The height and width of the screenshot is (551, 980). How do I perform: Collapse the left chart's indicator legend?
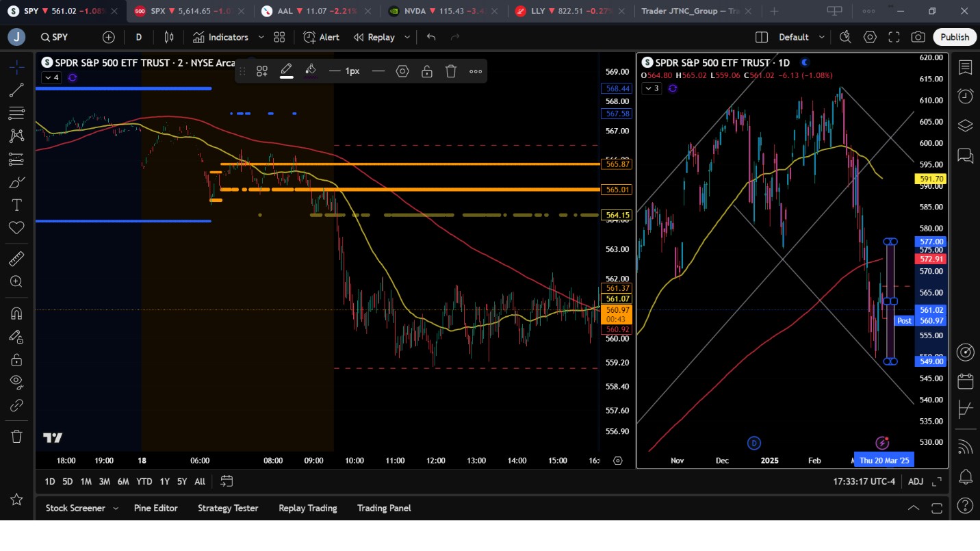(x=51, y=77)
